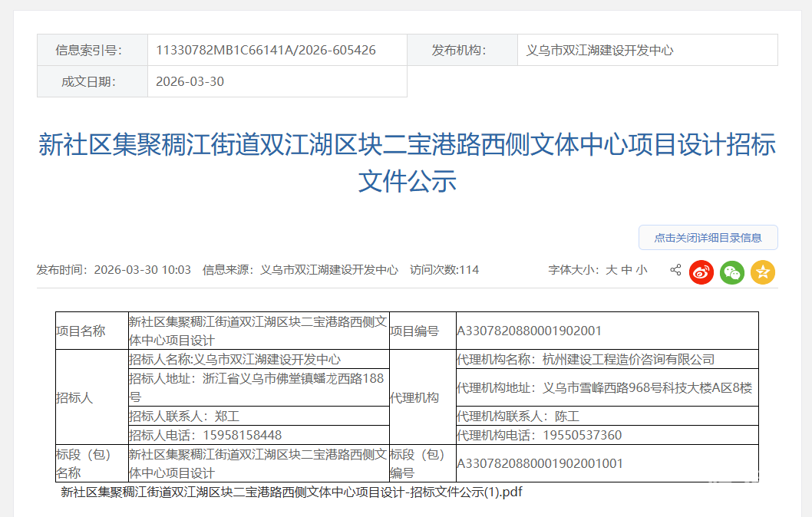Click the index number 11330782MB1C66141A/2026-605426

pyautogui.click(x=266, y=51)
